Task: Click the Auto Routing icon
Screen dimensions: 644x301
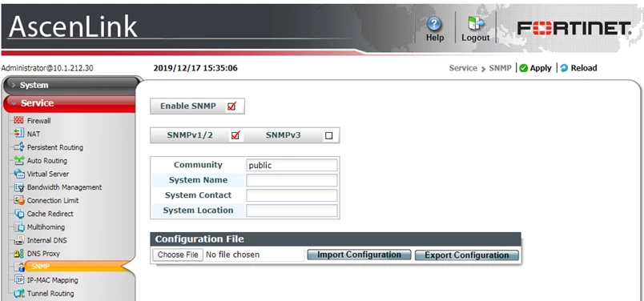Action: [x=19, y=160]
